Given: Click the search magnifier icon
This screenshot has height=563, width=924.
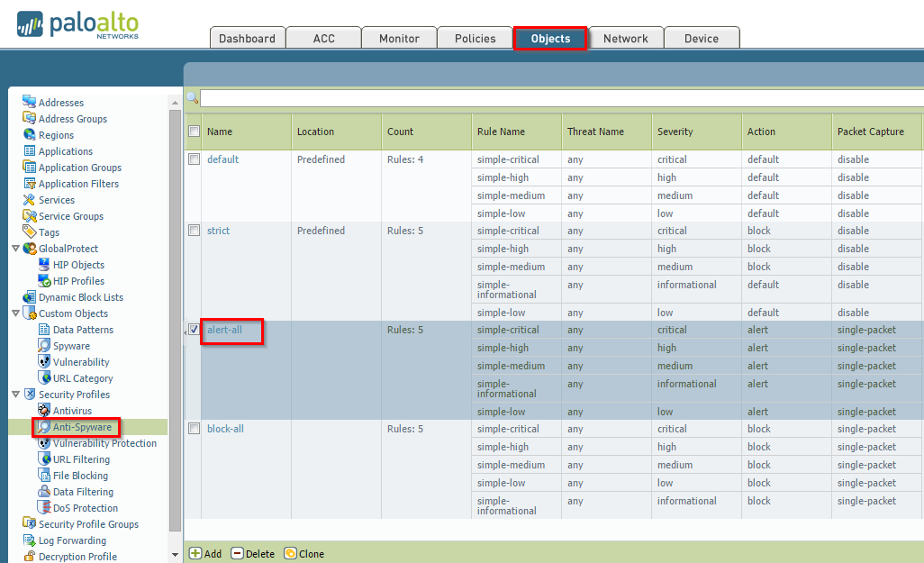Looking at the screenshot, I should [192, 98].
